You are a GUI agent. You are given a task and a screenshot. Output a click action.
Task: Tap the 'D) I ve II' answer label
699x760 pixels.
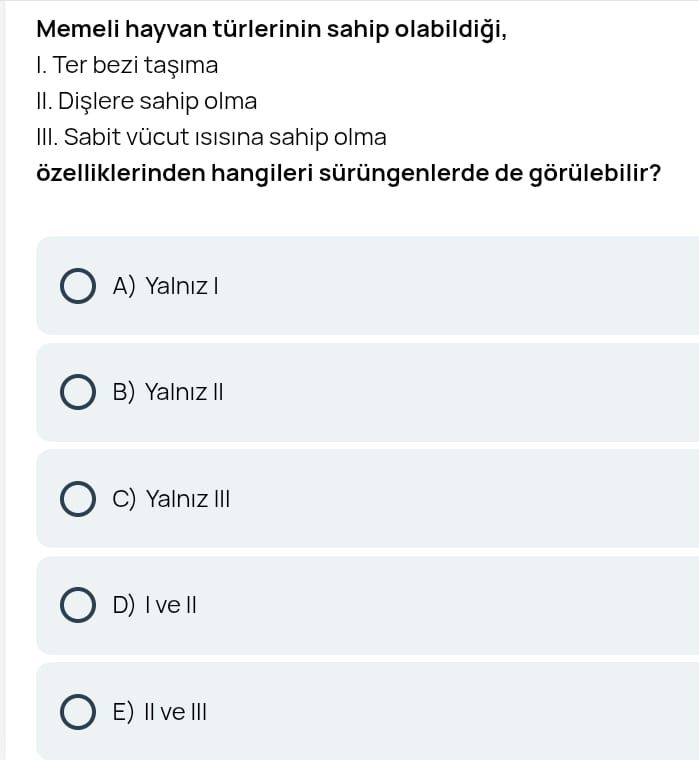155,605
